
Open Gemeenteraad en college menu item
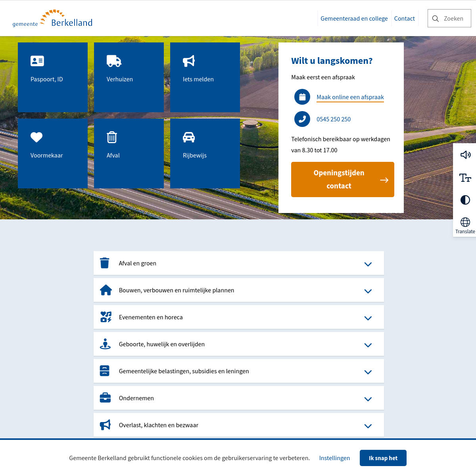click(x=354, y=19)
